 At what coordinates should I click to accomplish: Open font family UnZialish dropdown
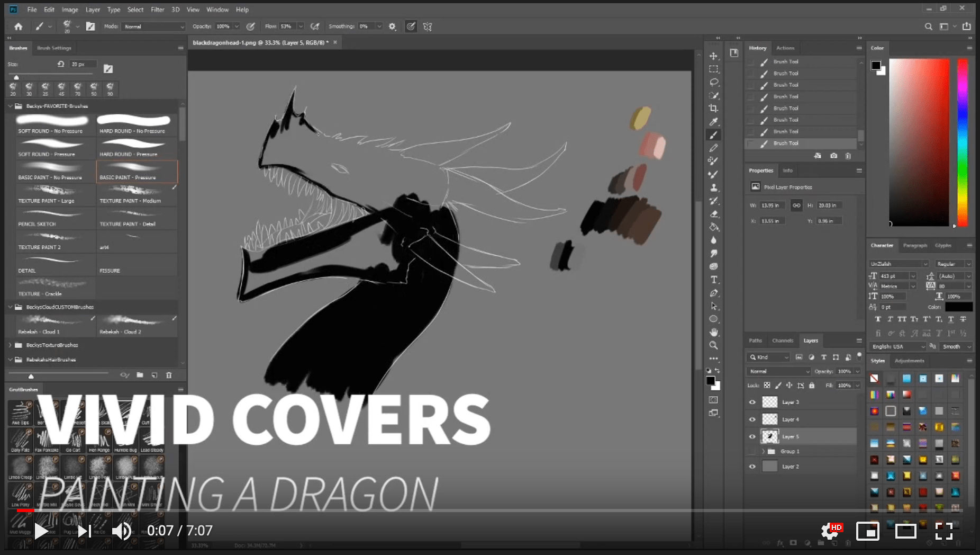point(899,264)
